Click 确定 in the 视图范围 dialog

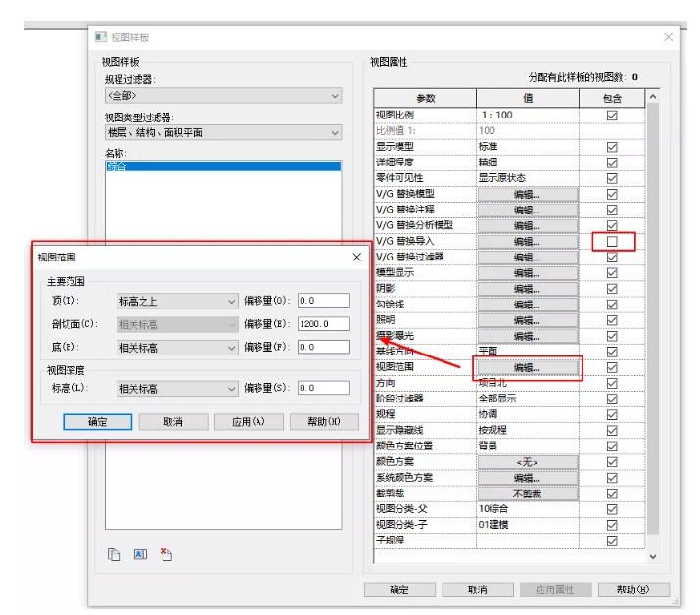pos(97,422)
